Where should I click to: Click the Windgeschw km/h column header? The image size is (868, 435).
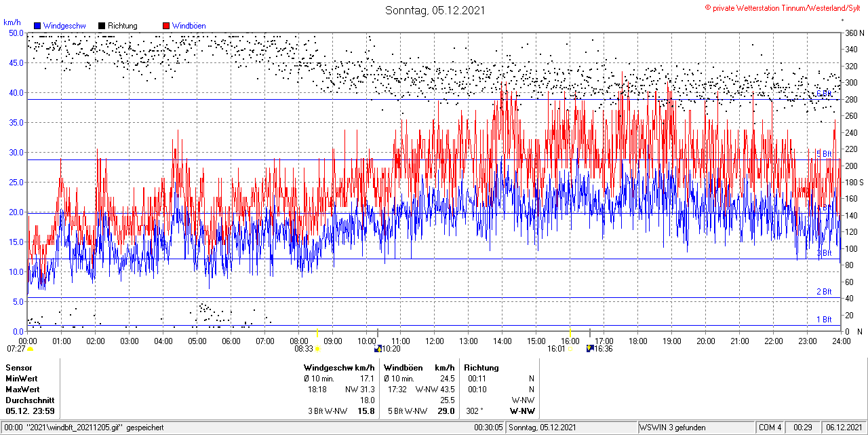click(x=339, y=367)
